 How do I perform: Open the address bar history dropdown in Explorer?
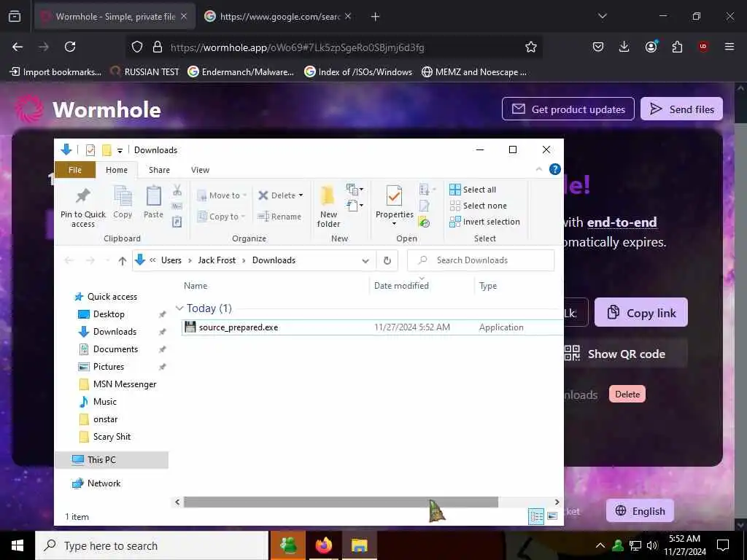pyautogui.click(x=365, y=260)
